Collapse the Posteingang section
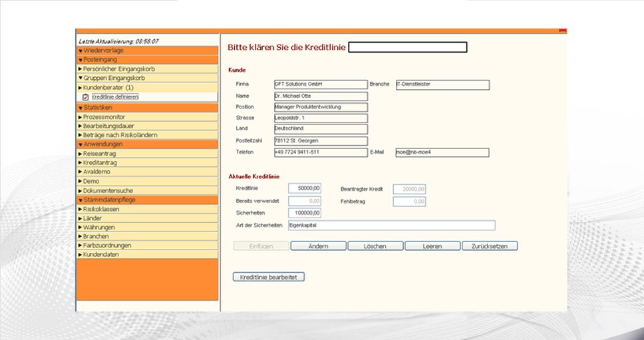644x340 pixels. [x=147, y=60]
